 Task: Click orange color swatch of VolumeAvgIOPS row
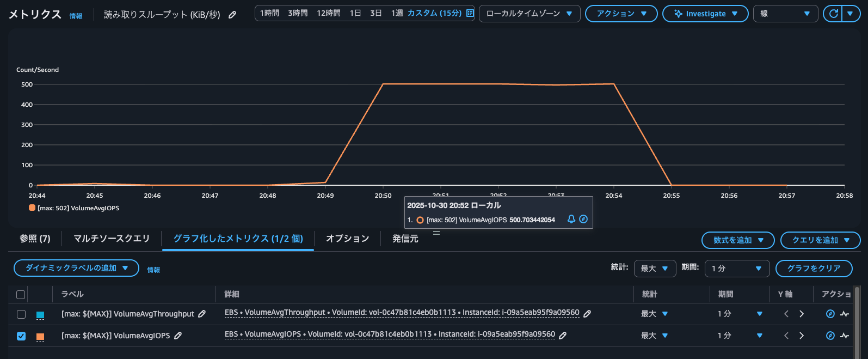[x=40, y=336]
